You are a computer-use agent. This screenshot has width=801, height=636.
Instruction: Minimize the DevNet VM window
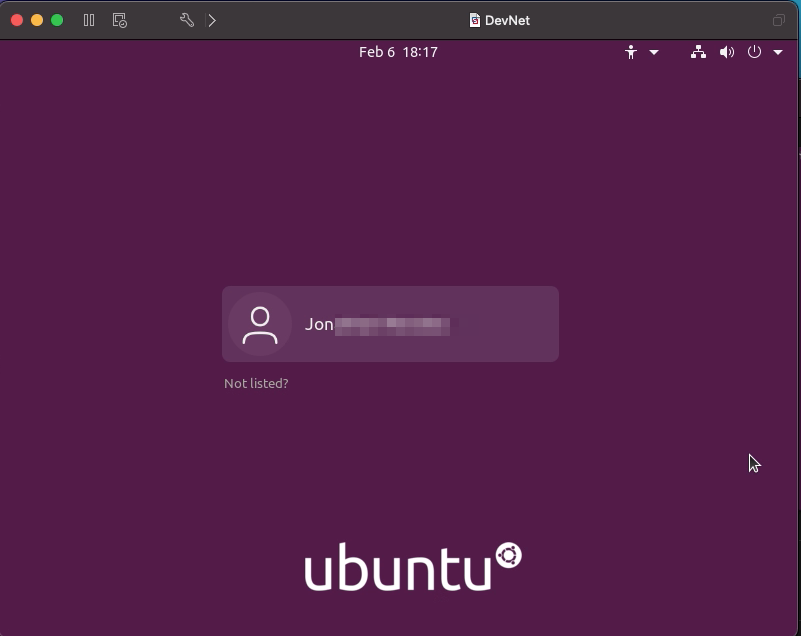click(37, 20)
